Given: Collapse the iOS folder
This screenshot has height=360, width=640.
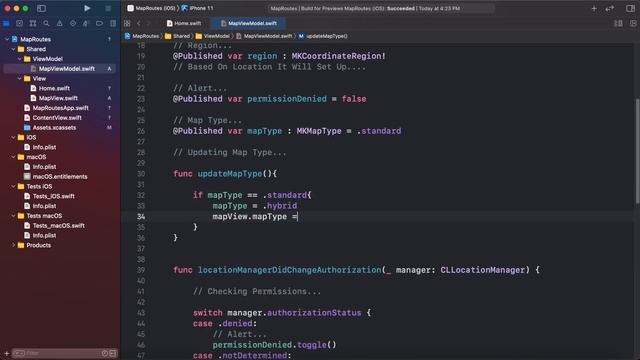Looking at the screenshot, I should pos(13,137).
